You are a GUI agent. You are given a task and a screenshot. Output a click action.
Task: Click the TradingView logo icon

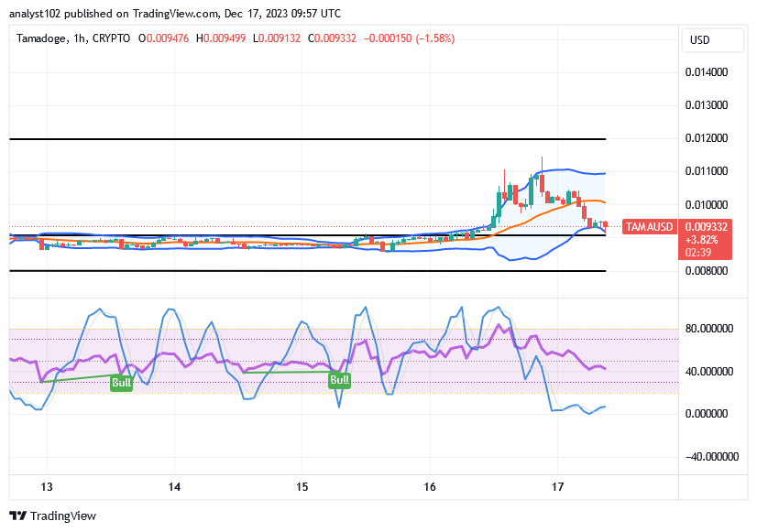pyautogui.click(x=18, y=516)
